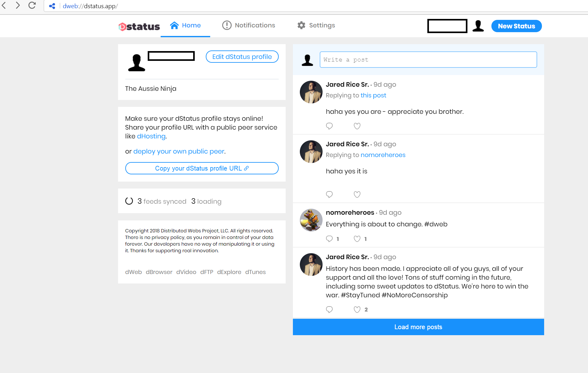Image resolution: width=588 pixels, height=373 pixels.
Task: Open the Notifications tab
Action: 249,25
